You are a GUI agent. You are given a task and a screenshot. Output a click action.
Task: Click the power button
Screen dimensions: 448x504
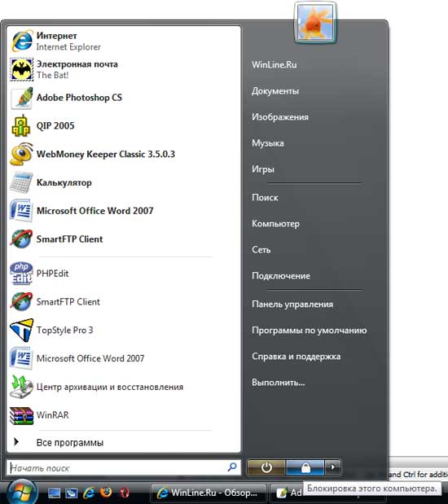tap(266, 467)
